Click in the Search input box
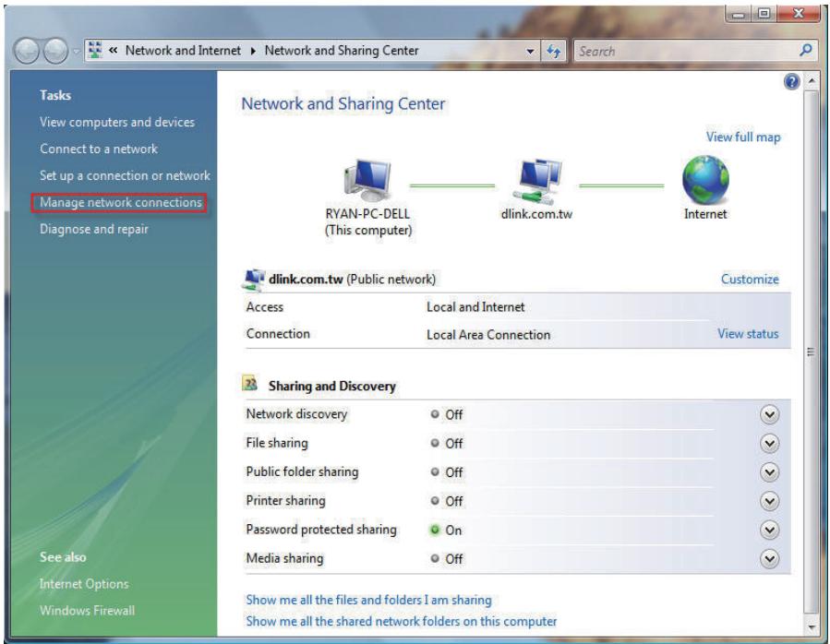830x644 pixels. click(x=685, y=52)
